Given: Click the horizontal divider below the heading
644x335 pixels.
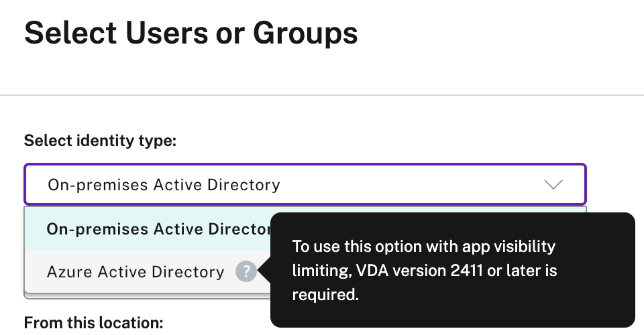Looking at the screenshot, I should [322, 95].
